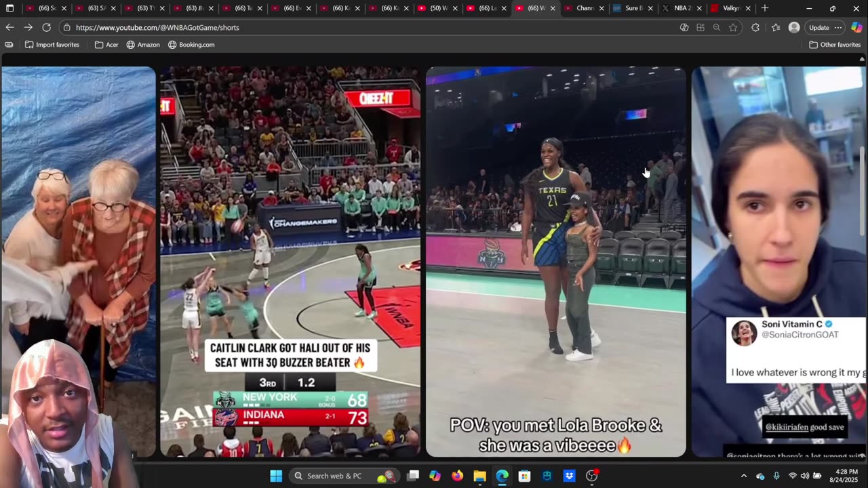Image resolution: width=868 pixels, height=488 pixels.
Task: Open the Favorites hub icon
Action: click(x=776, y=28)
